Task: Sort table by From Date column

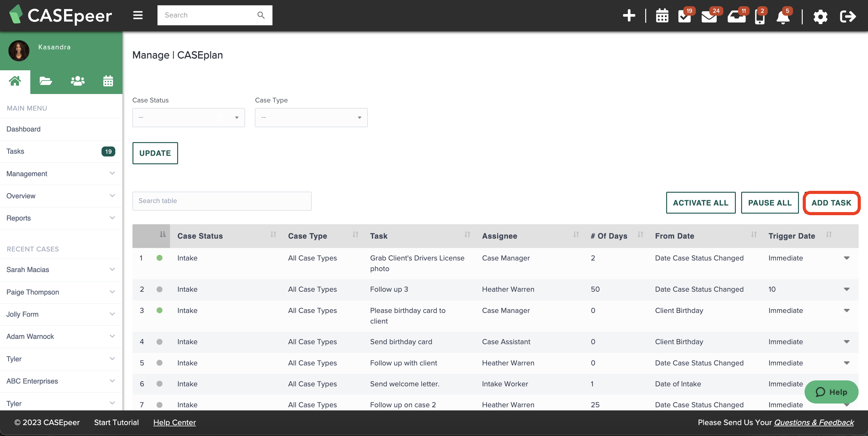Action: [754, 234]
